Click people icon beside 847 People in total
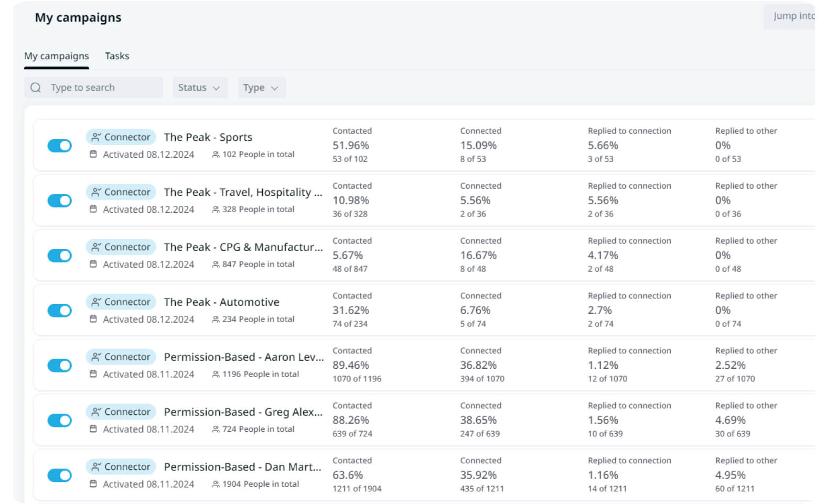827x504 pixels. tap(216, 265)
